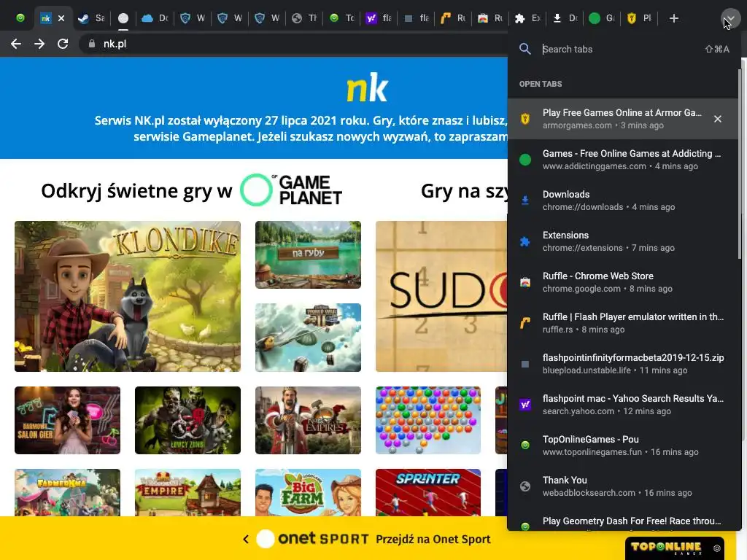Image resolution: width=747 pixels, height=560 pixels.
Task: Go forward with the browser arrow
Action: pyautogui.click(x=39, y=44)
